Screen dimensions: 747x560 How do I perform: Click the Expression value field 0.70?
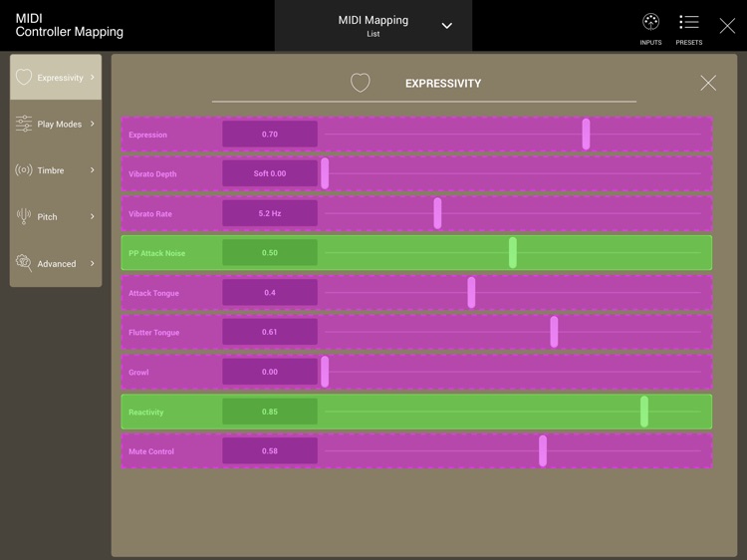pos(270,134)
